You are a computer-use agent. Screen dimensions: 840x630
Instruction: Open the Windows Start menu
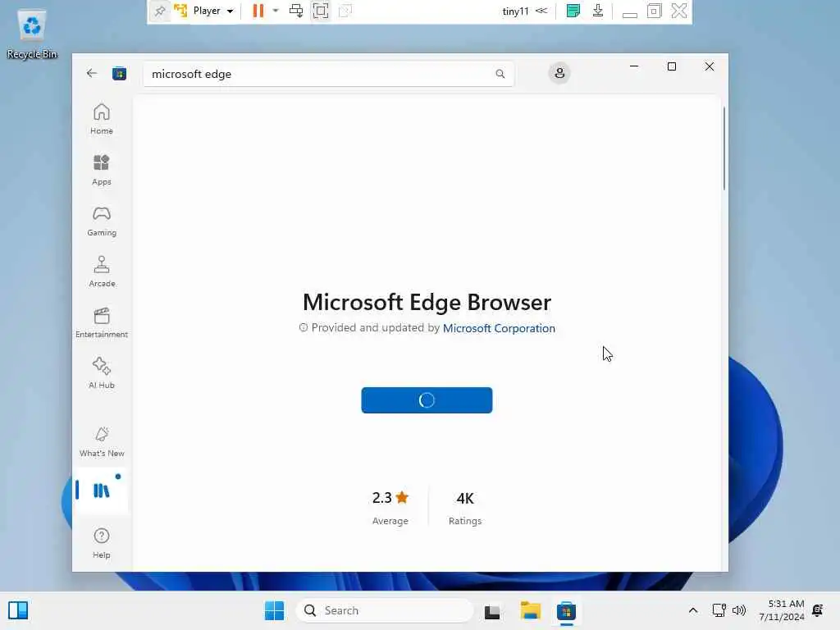274,610
